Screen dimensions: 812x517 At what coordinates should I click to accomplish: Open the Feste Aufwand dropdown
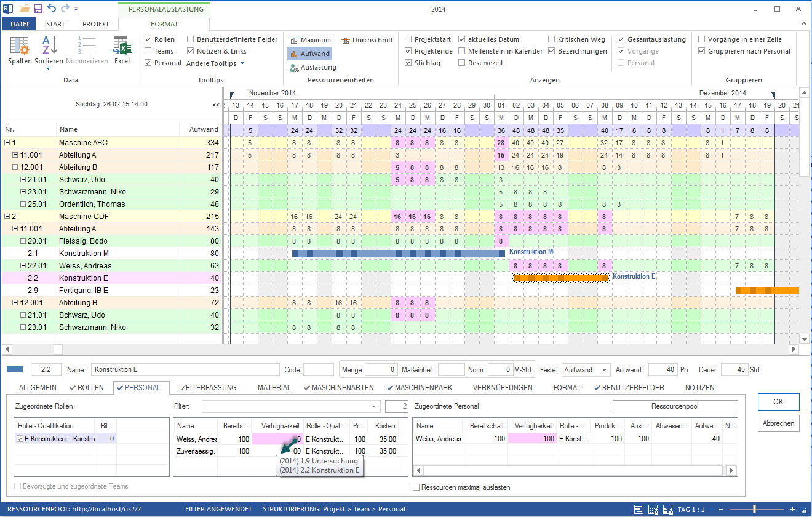point(605,370)
